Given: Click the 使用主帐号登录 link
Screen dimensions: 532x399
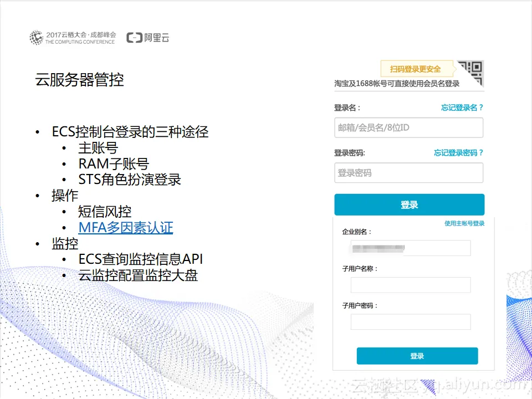Looking at the screenshot, I should click(x=464, y=223).
